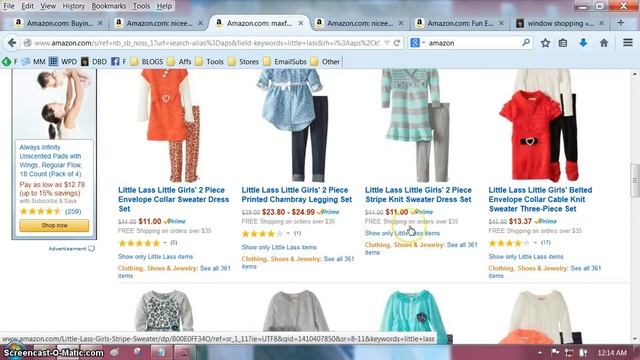Image resolution: width=640 pixels, height=360 pixels.
Task: Open the Tools bookmark folder
Action: click(209, 62)
